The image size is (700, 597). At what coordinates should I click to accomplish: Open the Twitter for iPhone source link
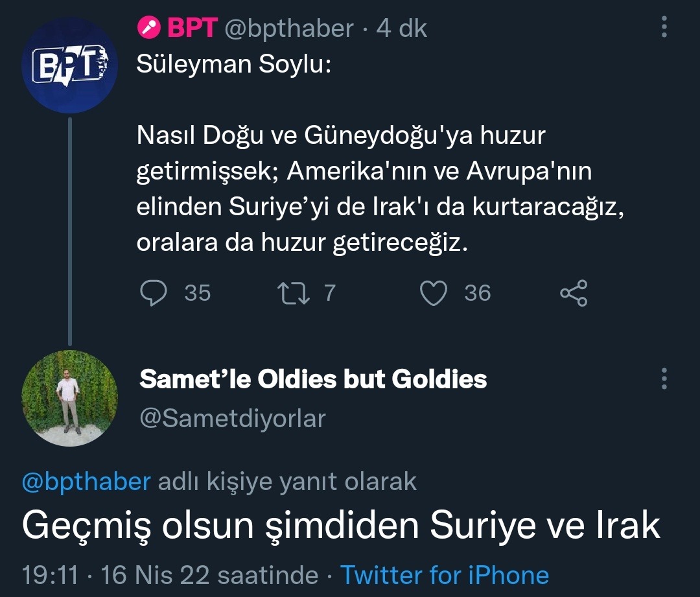tap(445, 575)
